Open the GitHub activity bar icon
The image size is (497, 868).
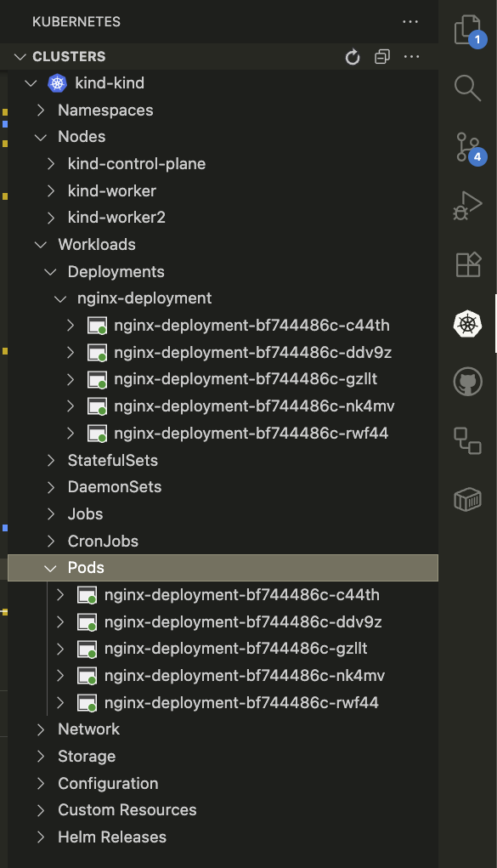tap(467, 382)
